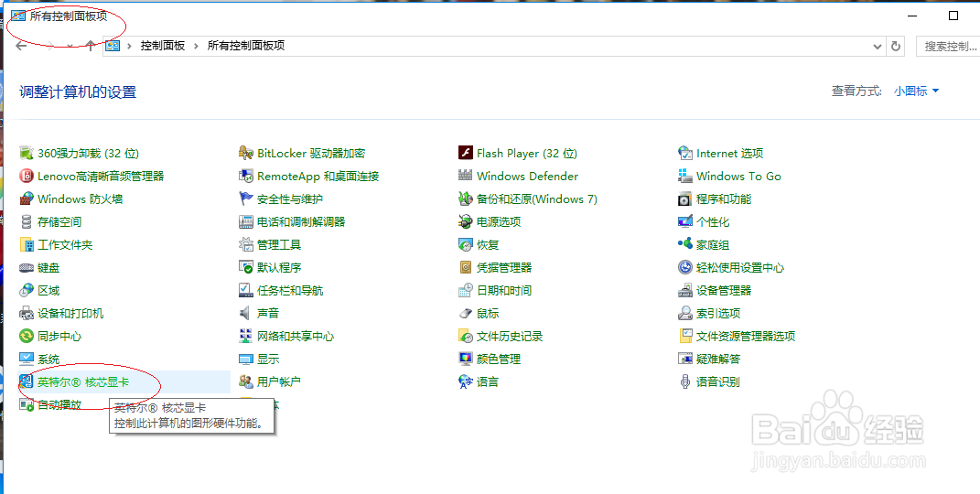
Task: Open the Windows 防火墙 icon
Action: pos(27,199)
